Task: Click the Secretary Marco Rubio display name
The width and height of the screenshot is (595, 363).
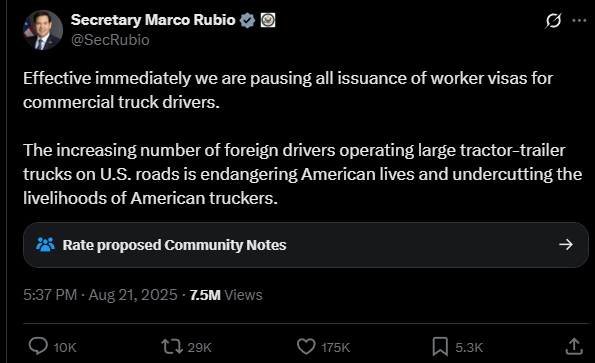Action: (153, 20)
